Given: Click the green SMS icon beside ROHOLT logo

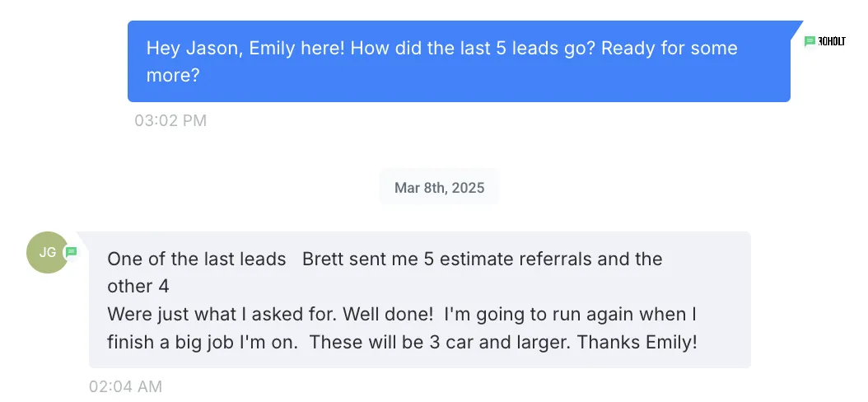Looking at the screenshot, I should 810,41.
